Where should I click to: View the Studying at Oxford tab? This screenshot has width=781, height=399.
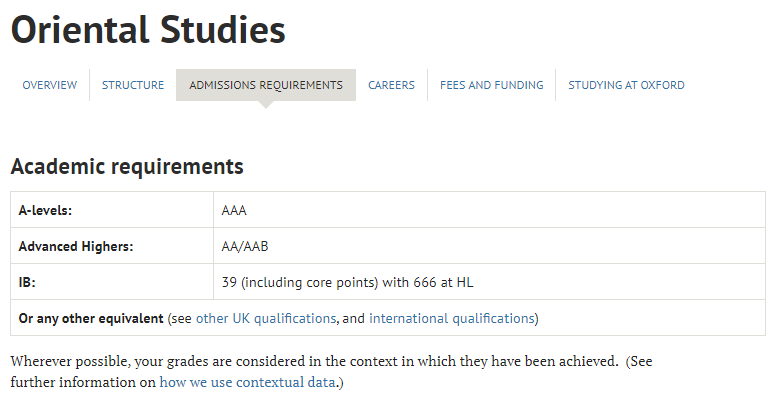(x=626, y=85)
